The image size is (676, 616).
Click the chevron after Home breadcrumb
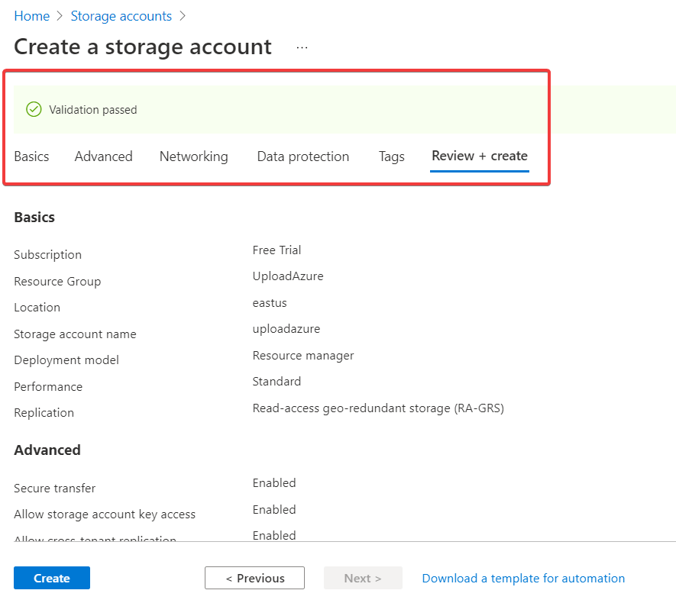[x=60, y=16]
